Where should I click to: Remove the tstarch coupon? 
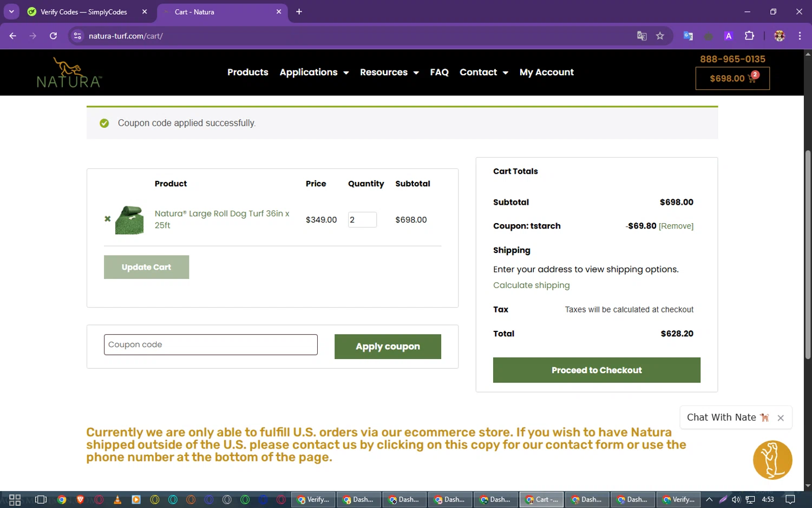point(676,226)
